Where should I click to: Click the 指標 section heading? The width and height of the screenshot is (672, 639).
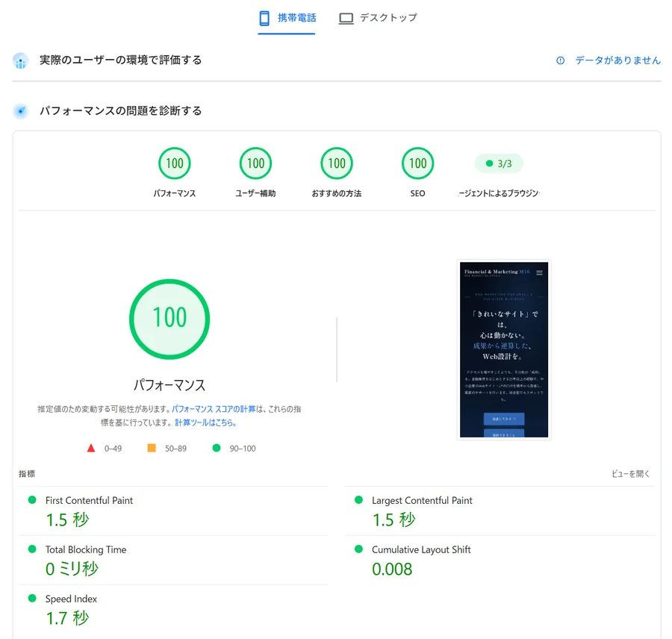point(27,473)
